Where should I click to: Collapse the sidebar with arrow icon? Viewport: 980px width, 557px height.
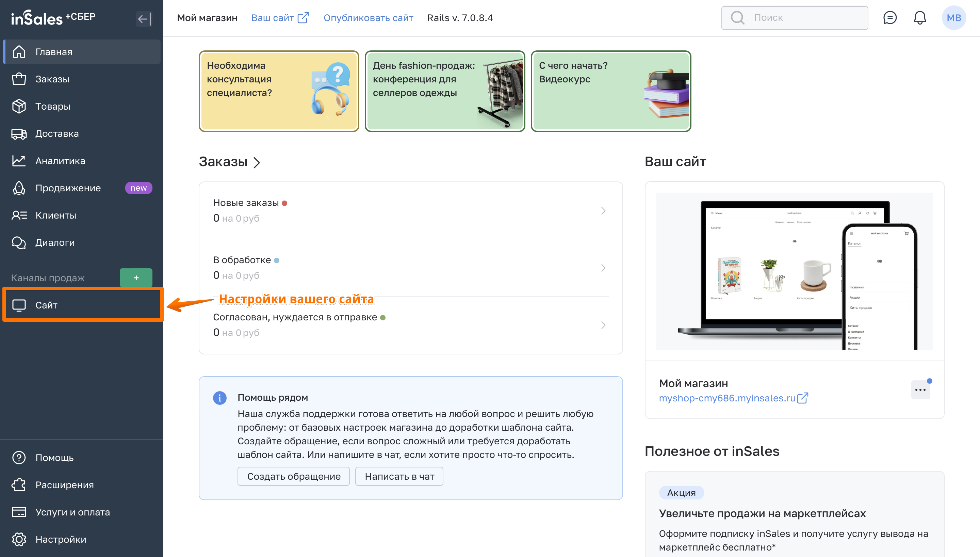[x=144, y=18]
